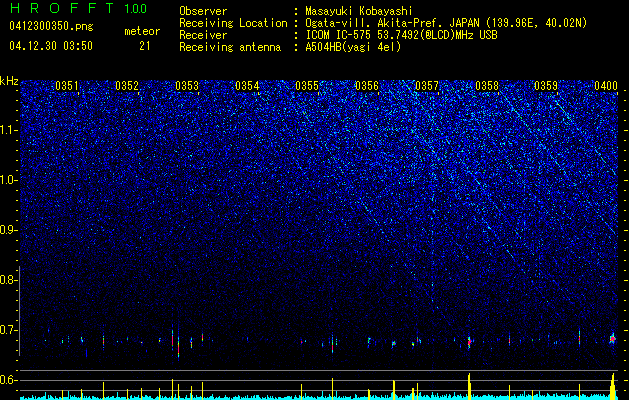
Task: Click the 0357 time marker
Action: (427, 86)
